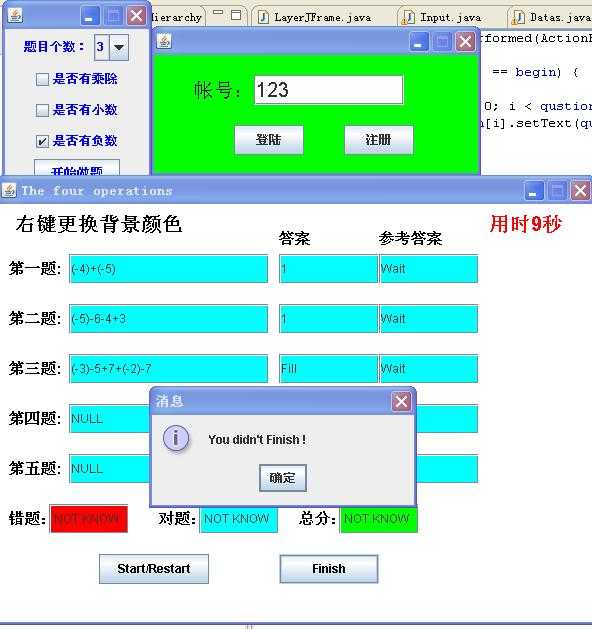Image resolution: width=592 pixels, height=629 pixels.
Task: Minimize The four operations window
Action: click(534, 190)
